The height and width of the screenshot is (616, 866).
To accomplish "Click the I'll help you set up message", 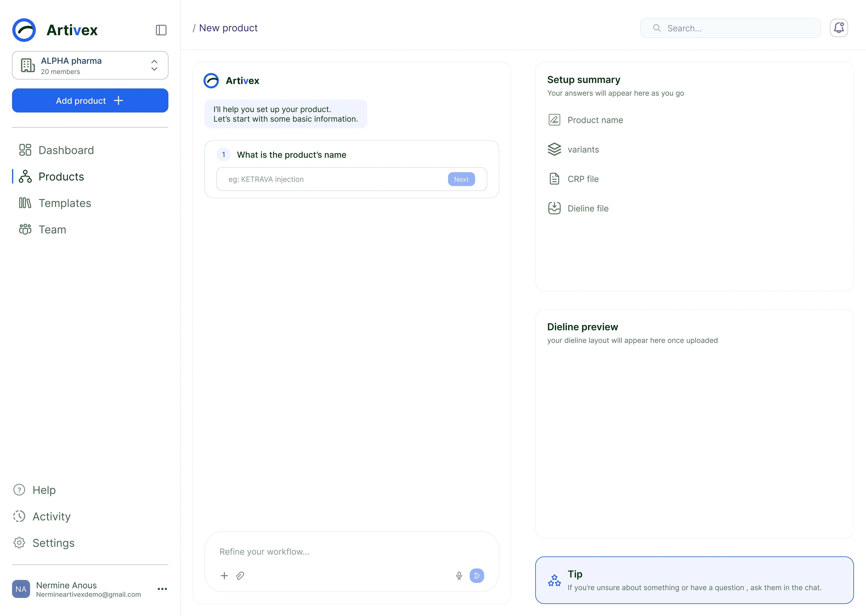I will 286,114.
